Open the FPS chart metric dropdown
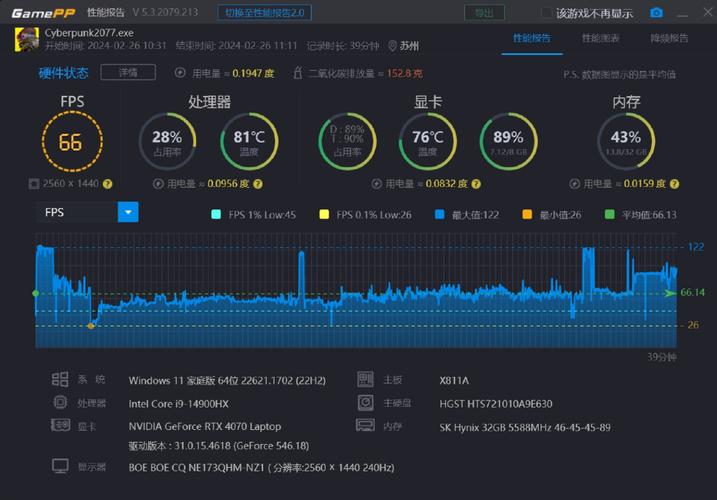This screenshot has height=500, width=717. pos(128,212)
